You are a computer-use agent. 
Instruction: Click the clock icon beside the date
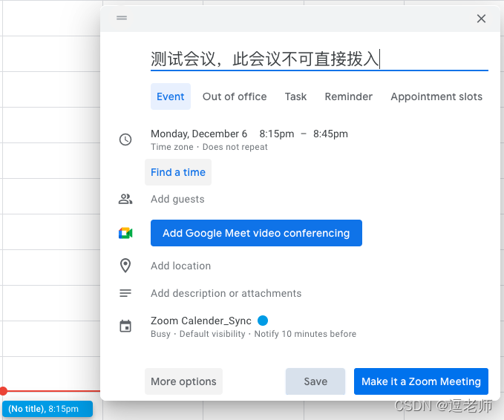click(x=125, y=140)
